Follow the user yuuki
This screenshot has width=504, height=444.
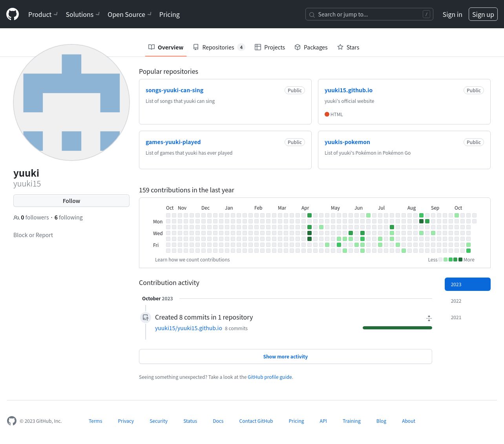click(x=71, y=201)
